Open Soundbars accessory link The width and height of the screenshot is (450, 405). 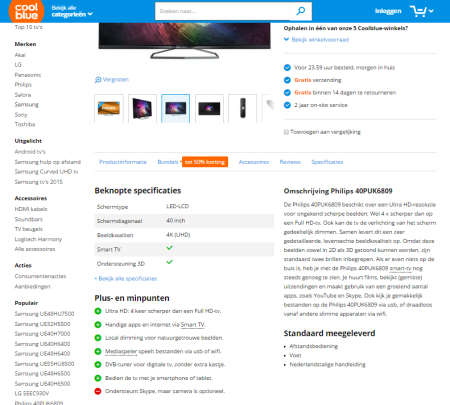[x=29, y=219]
